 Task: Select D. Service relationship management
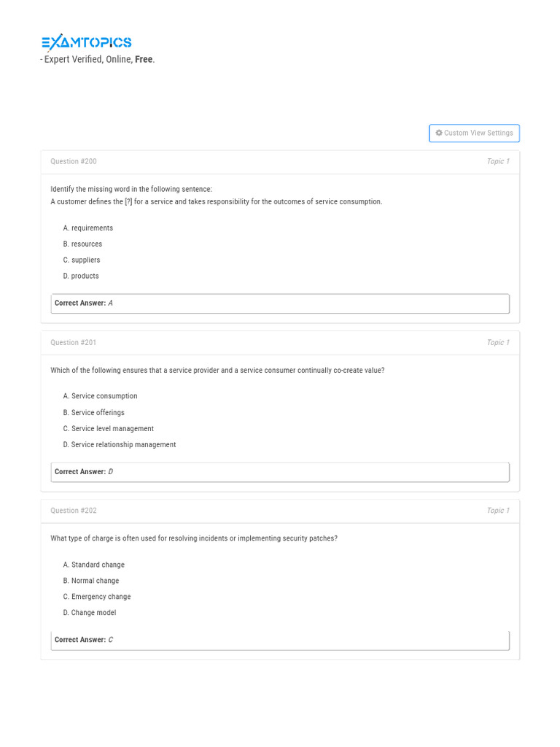120,445
